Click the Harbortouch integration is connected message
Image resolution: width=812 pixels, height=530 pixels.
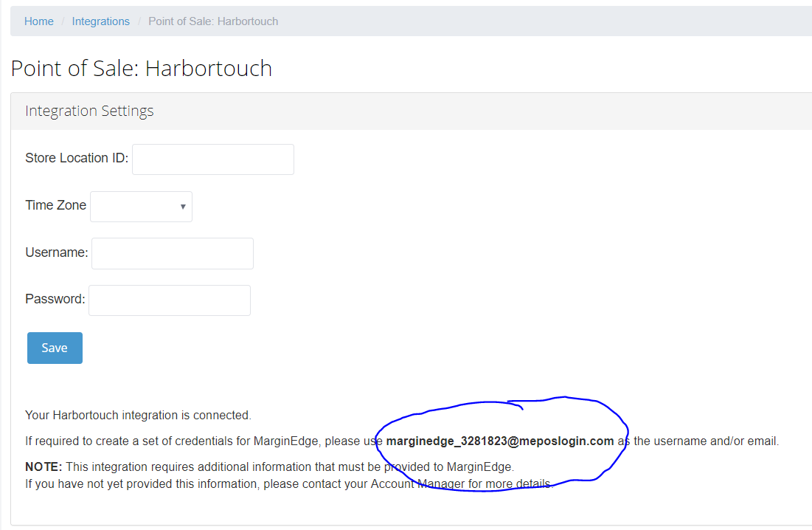pos(138,416)
